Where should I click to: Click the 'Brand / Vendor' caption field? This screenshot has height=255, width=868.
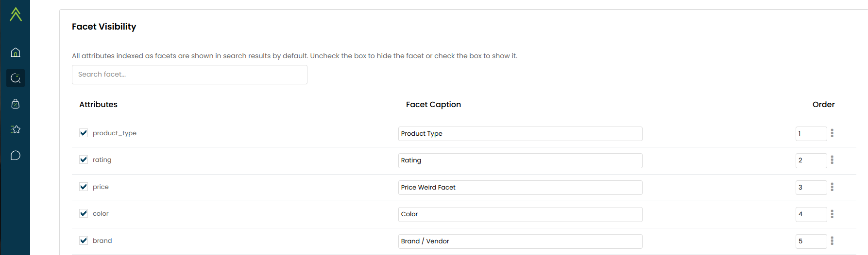(520, 241)
